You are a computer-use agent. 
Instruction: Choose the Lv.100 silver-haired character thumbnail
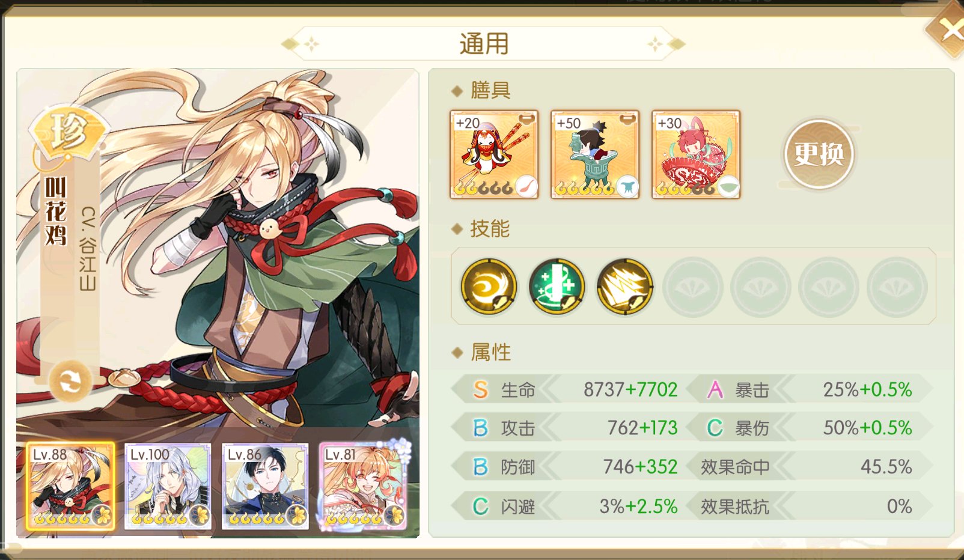168,486
